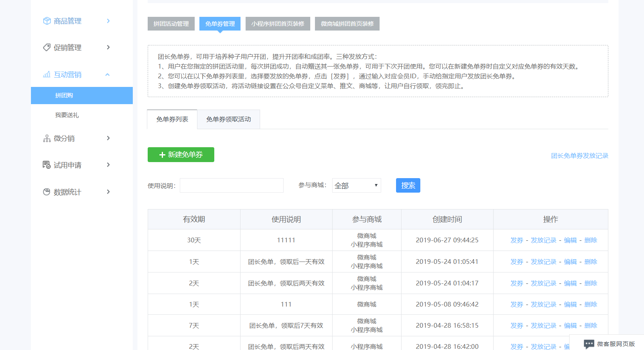644x350 pixels.
Task: Open 发放记录 for 2019-05-24 01:04:17 row
Action: coord(543,283)
